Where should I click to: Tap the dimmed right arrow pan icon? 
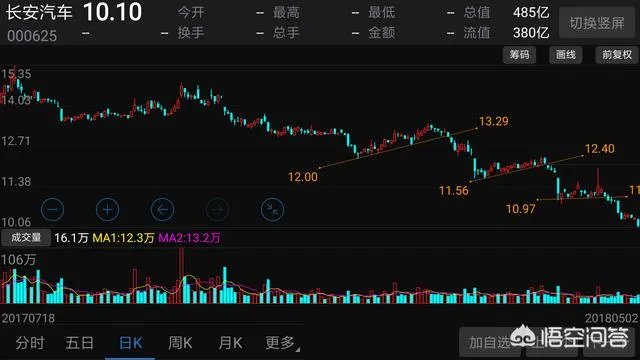pos(217,210)
